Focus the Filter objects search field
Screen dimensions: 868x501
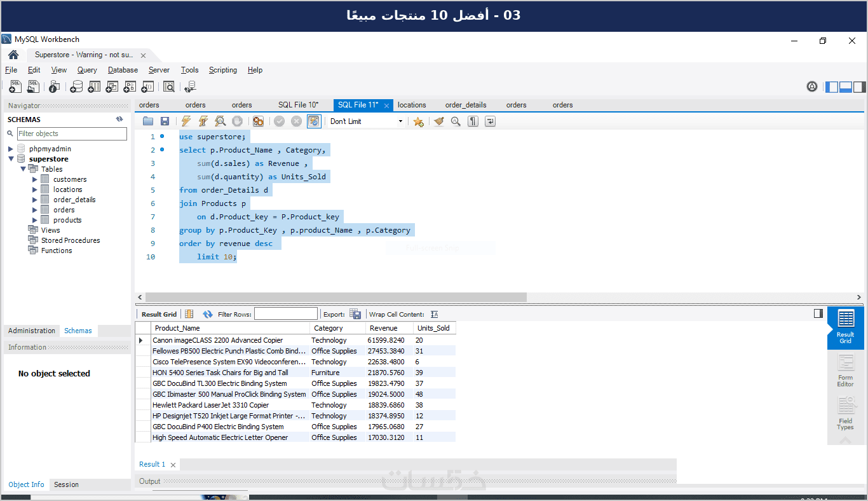[72, 134]
